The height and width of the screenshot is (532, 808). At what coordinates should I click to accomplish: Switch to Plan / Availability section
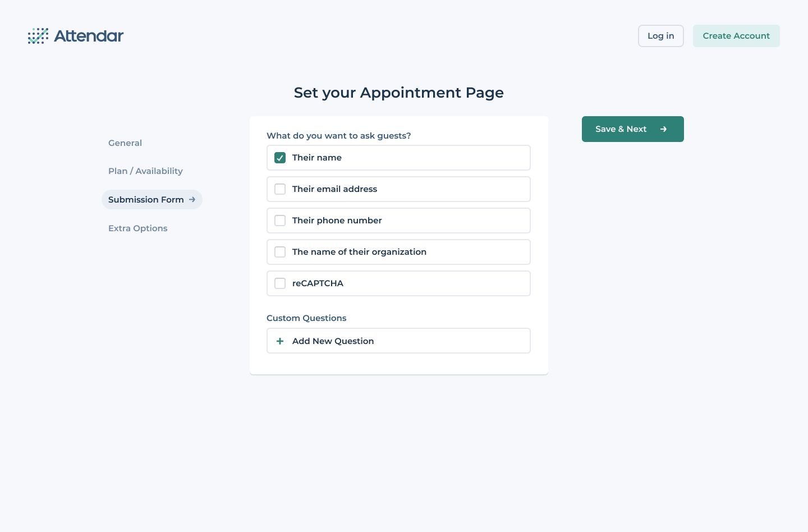coord(145,171)
